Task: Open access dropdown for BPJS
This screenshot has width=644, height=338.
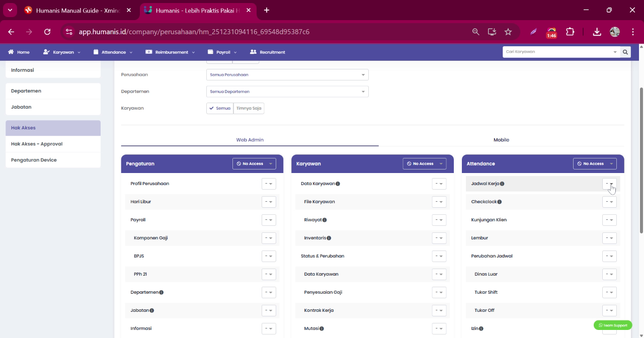Action: tap(269, 256)
